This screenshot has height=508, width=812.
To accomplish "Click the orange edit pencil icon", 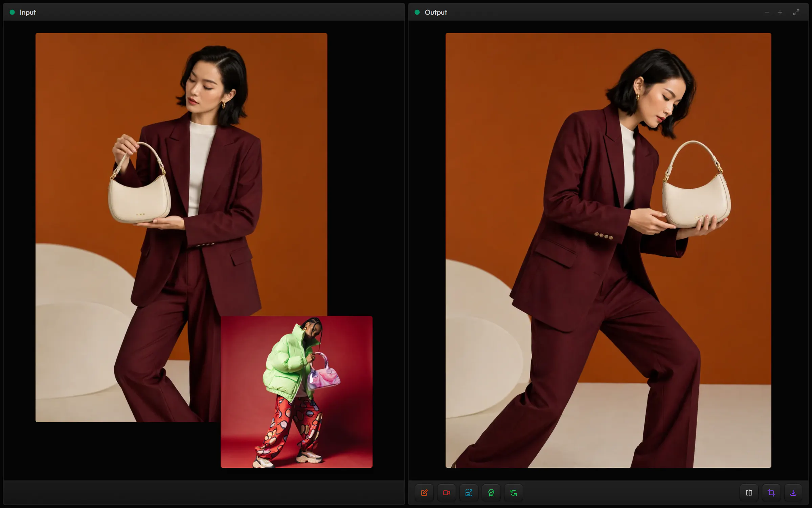I will (x=424, y=493).
